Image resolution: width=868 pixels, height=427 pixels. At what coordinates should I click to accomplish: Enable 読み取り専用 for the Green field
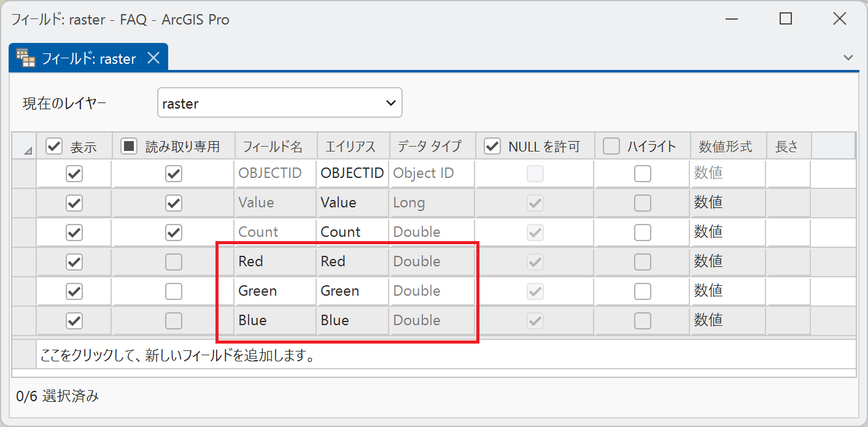(x=174, y=291)
